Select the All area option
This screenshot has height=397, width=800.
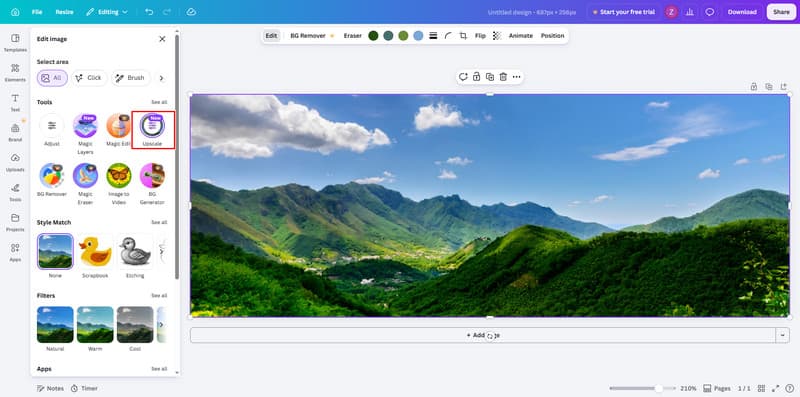click(x=52, y=78)
